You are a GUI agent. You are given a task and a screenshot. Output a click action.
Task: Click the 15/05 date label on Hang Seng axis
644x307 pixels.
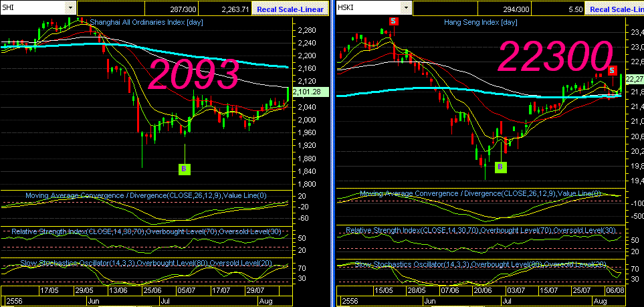pos(383,290)
